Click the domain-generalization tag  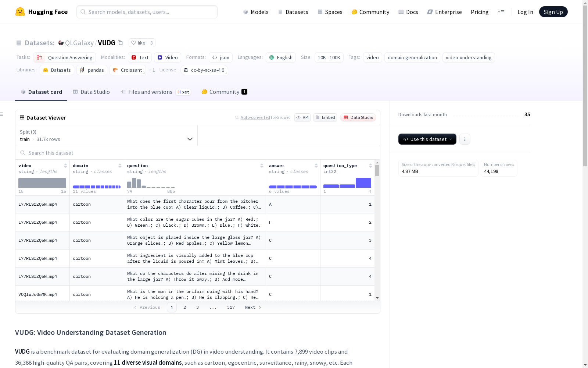412,57
